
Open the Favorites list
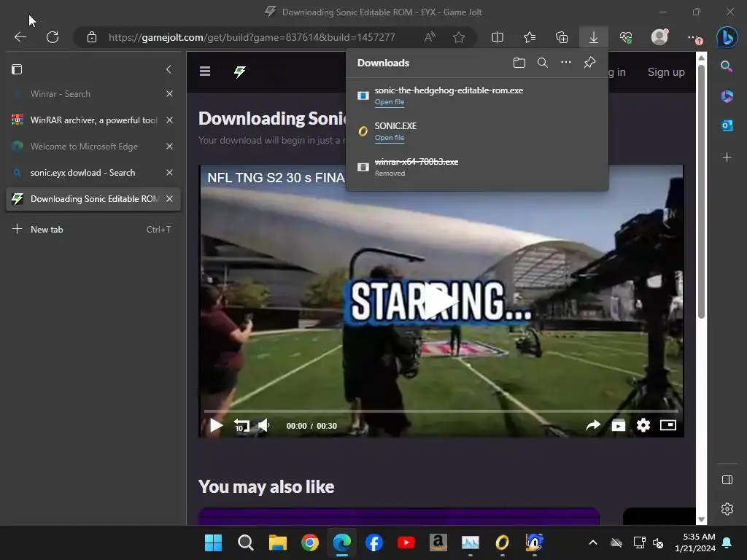[530, 37]
